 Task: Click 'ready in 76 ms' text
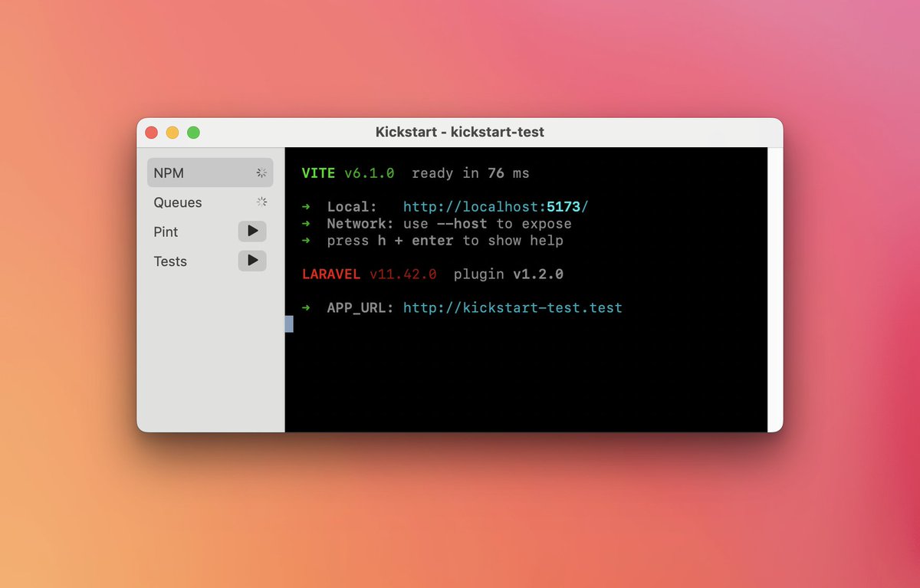(x=471, y=173)
